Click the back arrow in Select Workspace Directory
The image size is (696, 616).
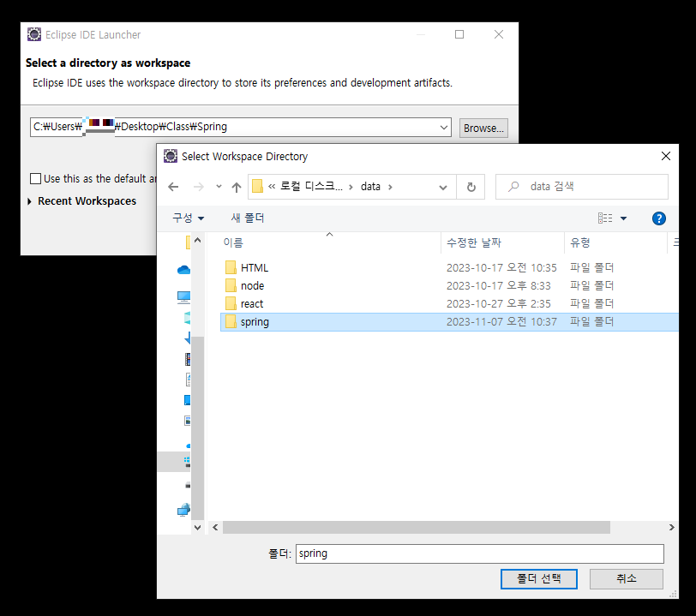[x=173, y=187]
